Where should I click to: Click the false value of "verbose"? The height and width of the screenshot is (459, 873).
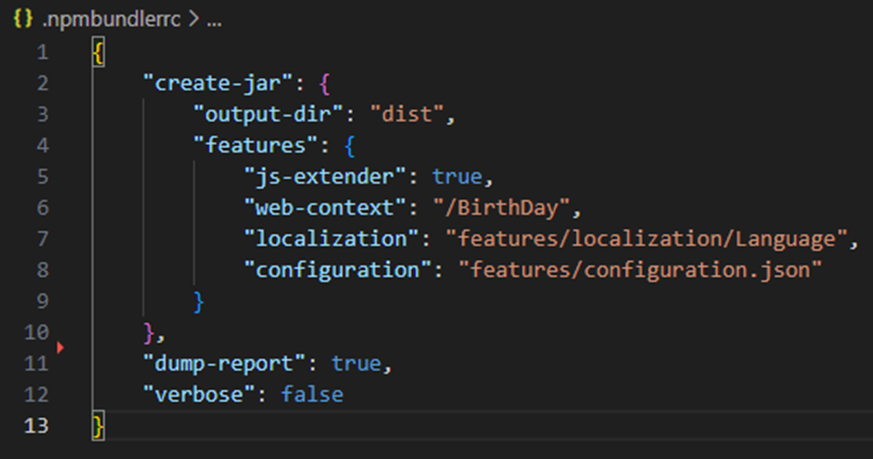(312, 394)
